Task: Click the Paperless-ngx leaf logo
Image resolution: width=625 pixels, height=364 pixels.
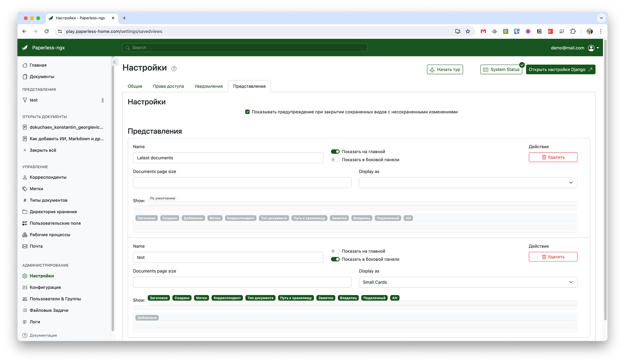Action: pyautogui.click(x=25, y=47)
